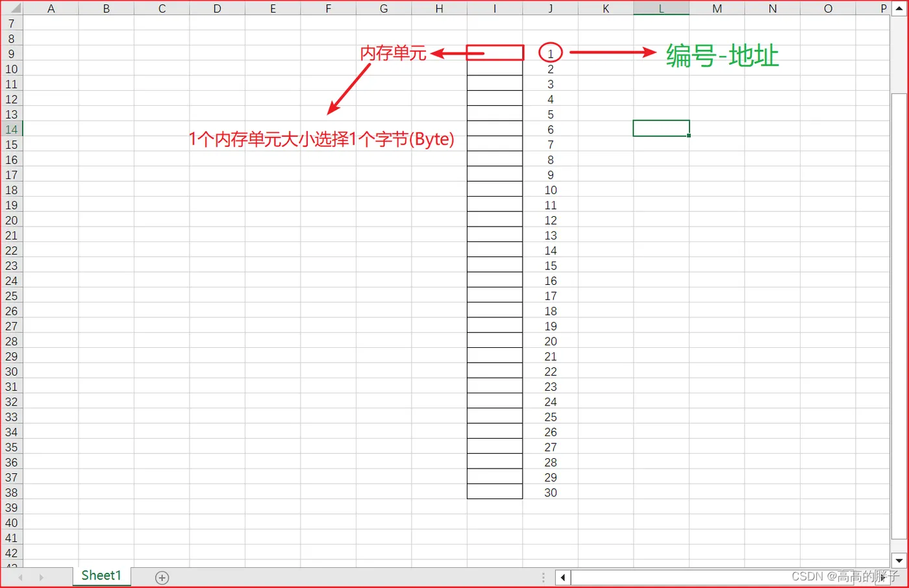This screenshot has height=588, width=909.
Task: Select row 9 header
Action: [x=12, y=54]
